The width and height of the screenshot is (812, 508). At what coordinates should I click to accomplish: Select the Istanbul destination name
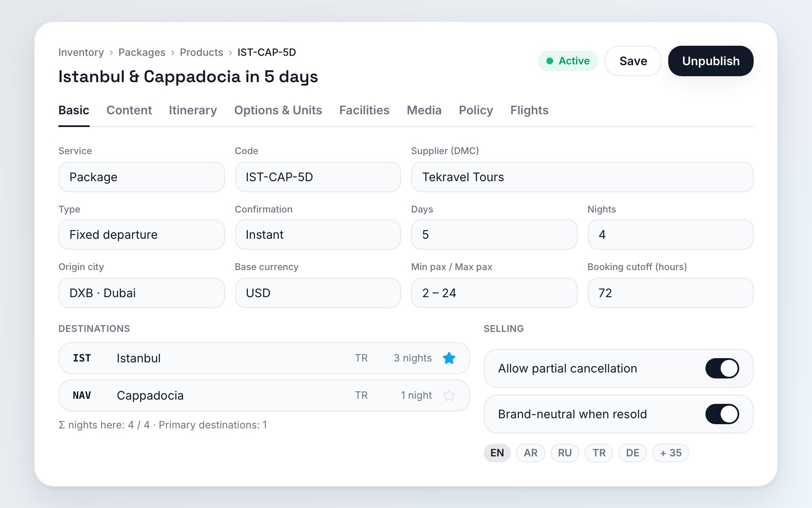point(139,358)
